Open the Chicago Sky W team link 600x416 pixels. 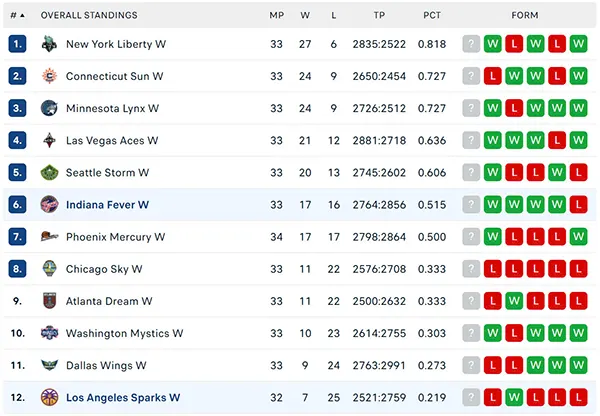point(104,269)
